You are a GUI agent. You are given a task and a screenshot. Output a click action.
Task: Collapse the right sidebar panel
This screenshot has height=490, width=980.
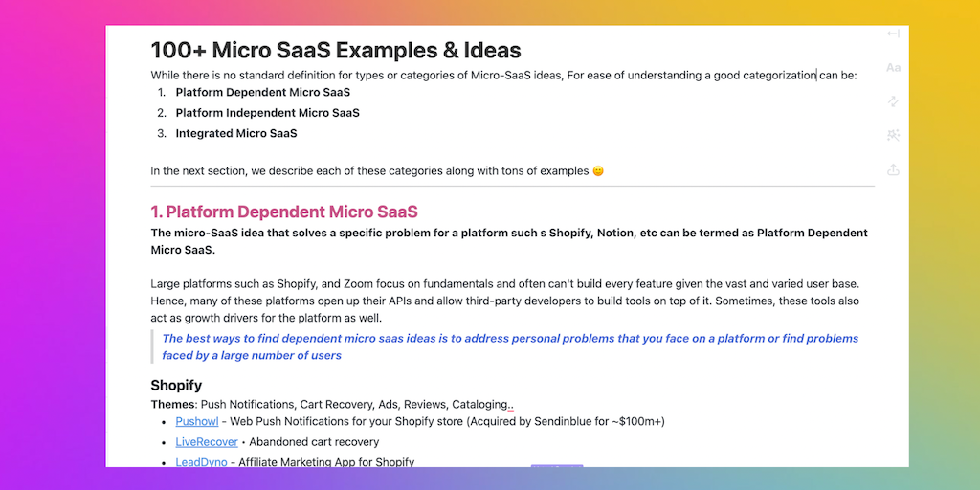[893, 33]
